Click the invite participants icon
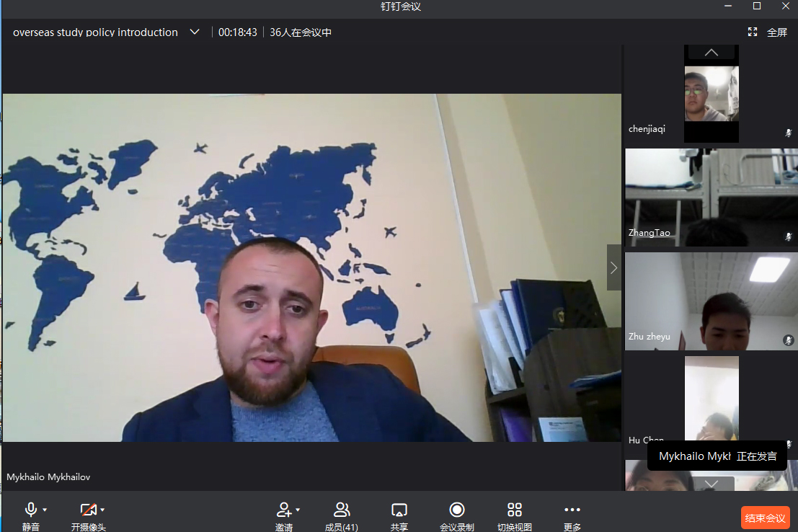The image size is (798, 532). click(x=283, y=510)
